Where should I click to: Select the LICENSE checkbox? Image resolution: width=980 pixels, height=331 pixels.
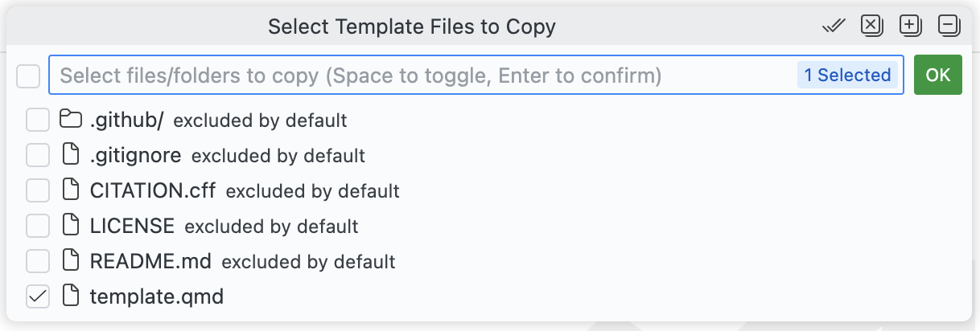point(38,226)
